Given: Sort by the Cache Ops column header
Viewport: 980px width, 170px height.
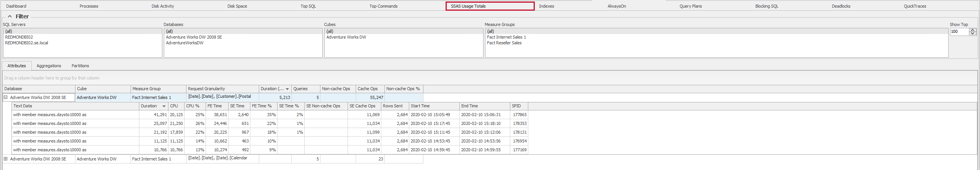Looking at the screenshot, I should coord(370,89).
